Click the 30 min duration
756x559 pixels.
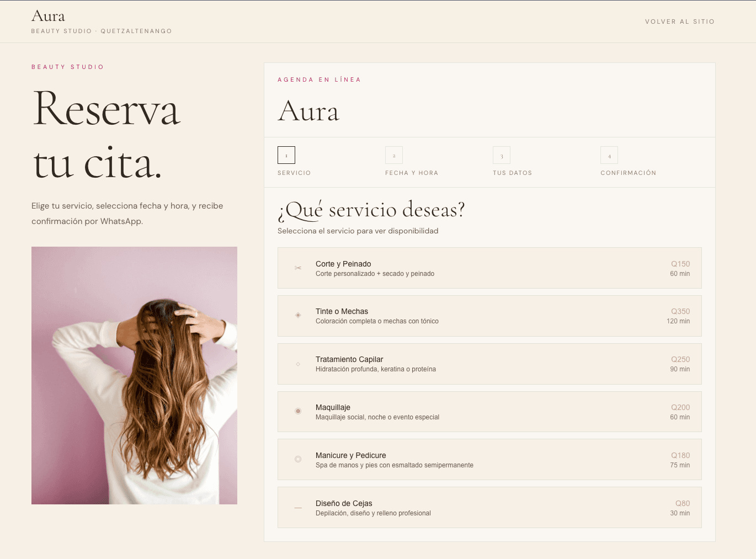680,513
